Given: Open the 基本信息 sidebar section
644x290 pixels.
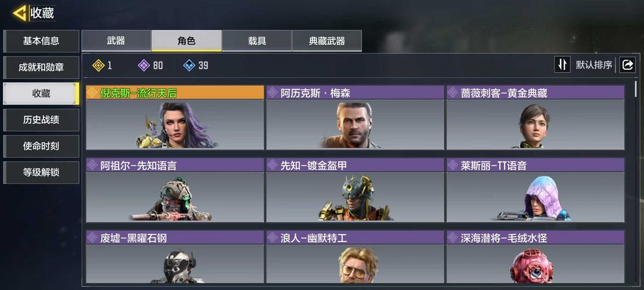Looking at the screenshot, I should 41,41.
